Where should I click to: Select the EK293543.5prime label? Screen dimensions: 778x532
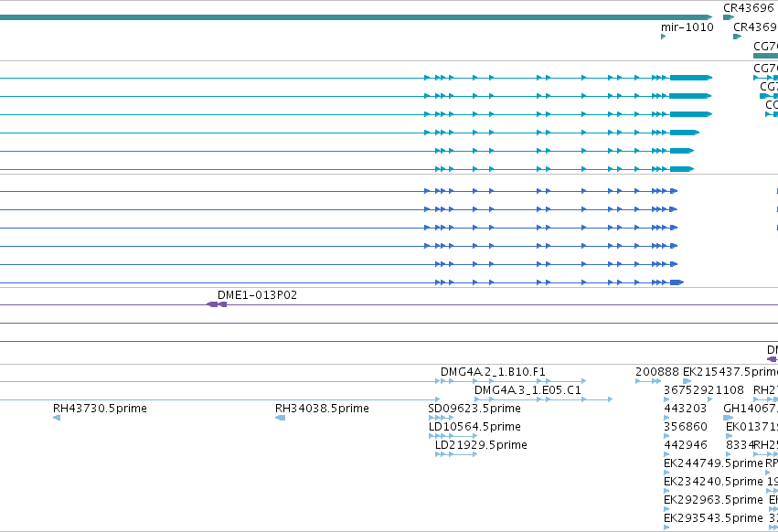point(713,518)
